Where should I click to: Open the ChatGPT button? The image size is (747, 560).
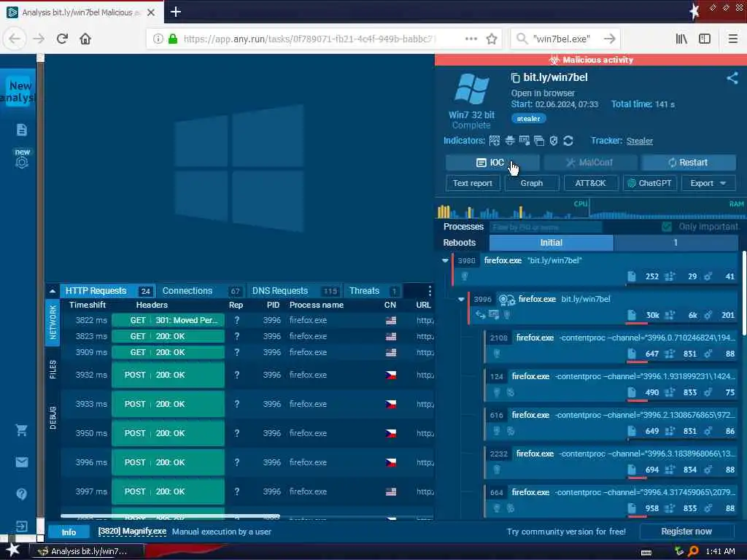click(x=650, y=183)
